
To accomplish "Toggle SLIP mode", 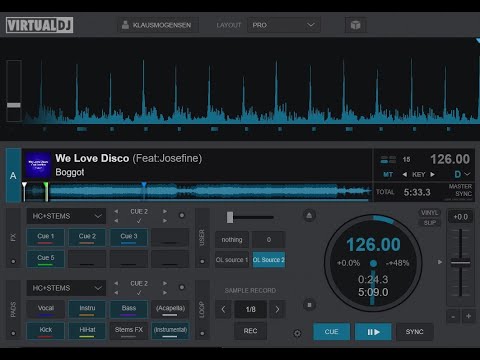I will pos(429,223).
